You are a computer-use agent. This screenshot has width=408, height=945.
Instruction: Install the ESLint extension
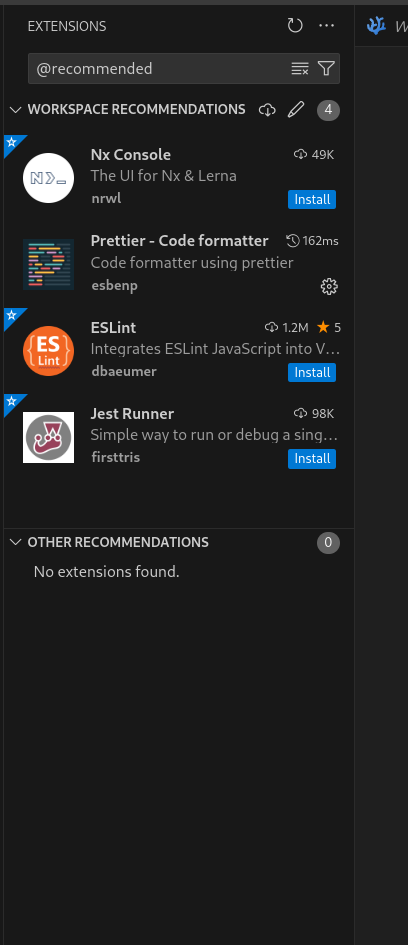click(x=312, y=372)
